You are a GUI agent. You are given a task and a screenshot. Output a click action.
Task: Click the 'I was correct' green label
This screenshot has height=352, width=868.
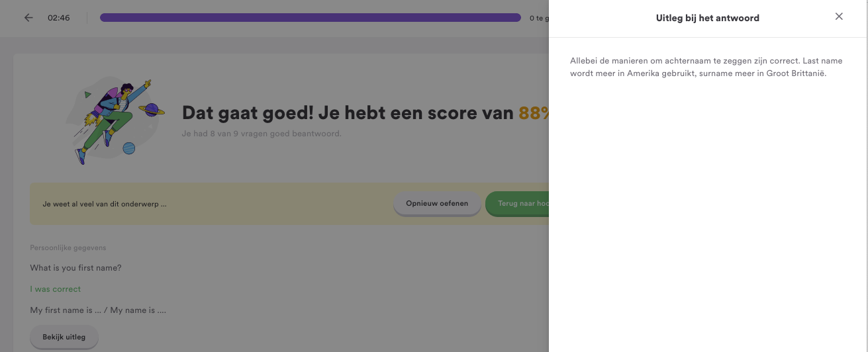pos(56,289)
